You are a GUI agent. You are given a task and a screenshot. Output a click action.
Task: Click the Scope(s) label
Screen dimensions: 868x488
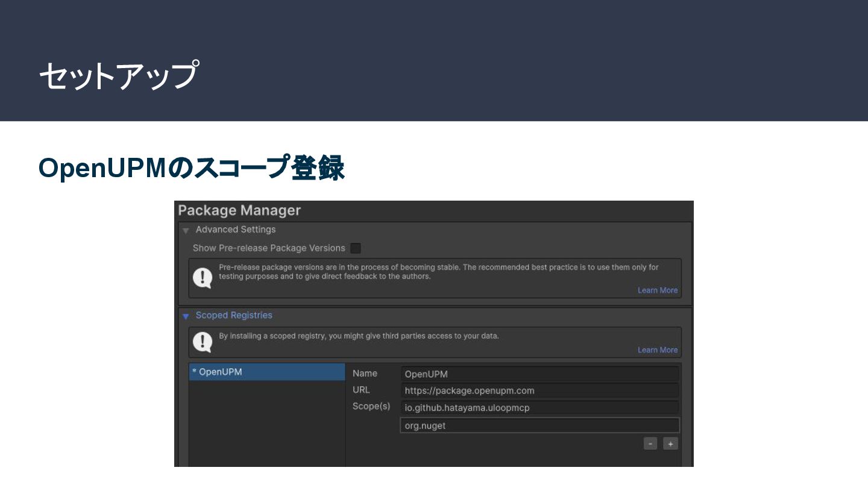371,406
